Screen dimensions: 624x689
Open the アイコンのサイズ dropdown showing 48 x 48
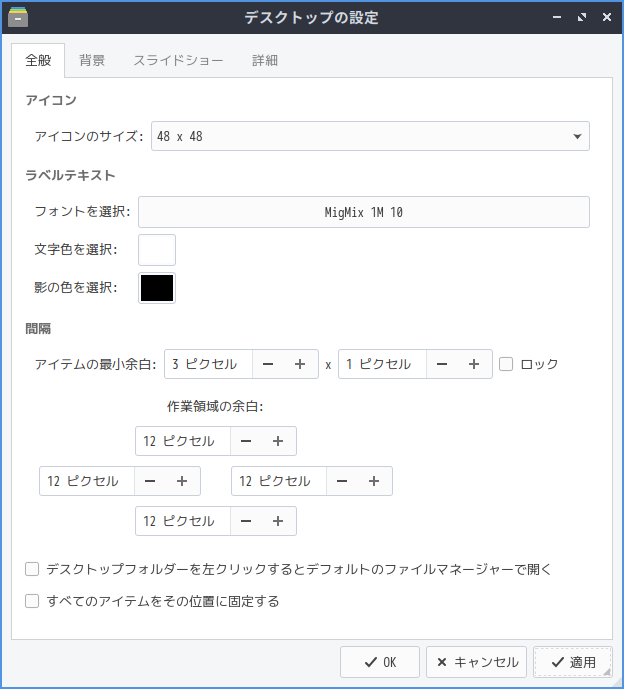pos(370,136)
